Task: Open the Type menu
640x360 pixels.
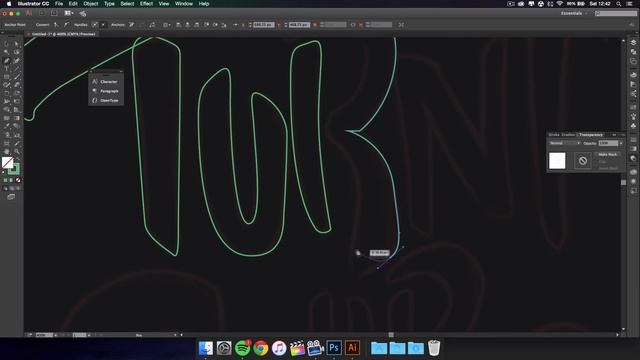Action: pyautogui.click(x=109, y=4)
